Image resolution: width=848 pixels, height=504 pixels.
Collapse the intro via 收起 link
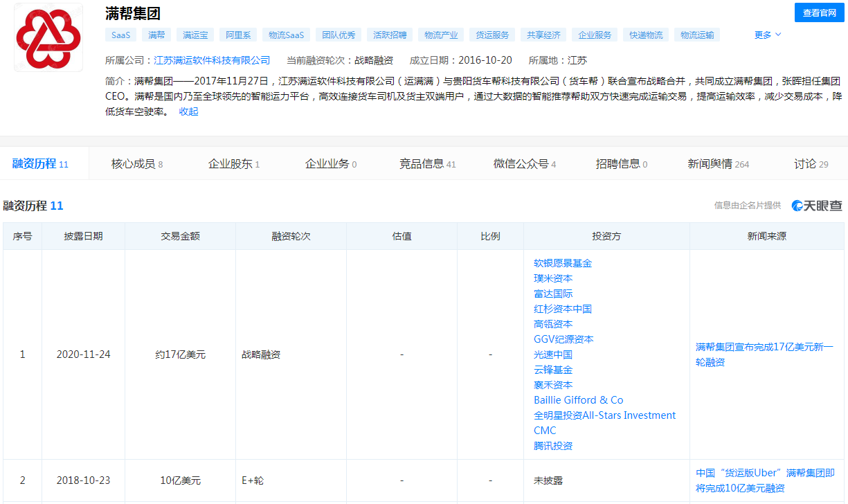click(188, 111)
